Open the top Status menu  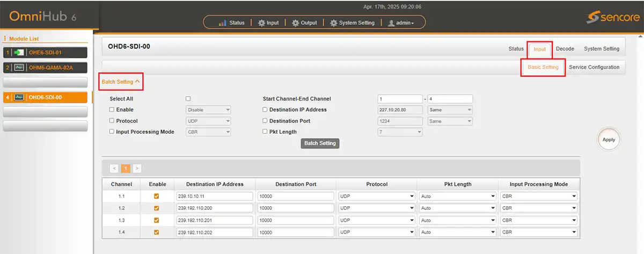click(x=232, y=23)
